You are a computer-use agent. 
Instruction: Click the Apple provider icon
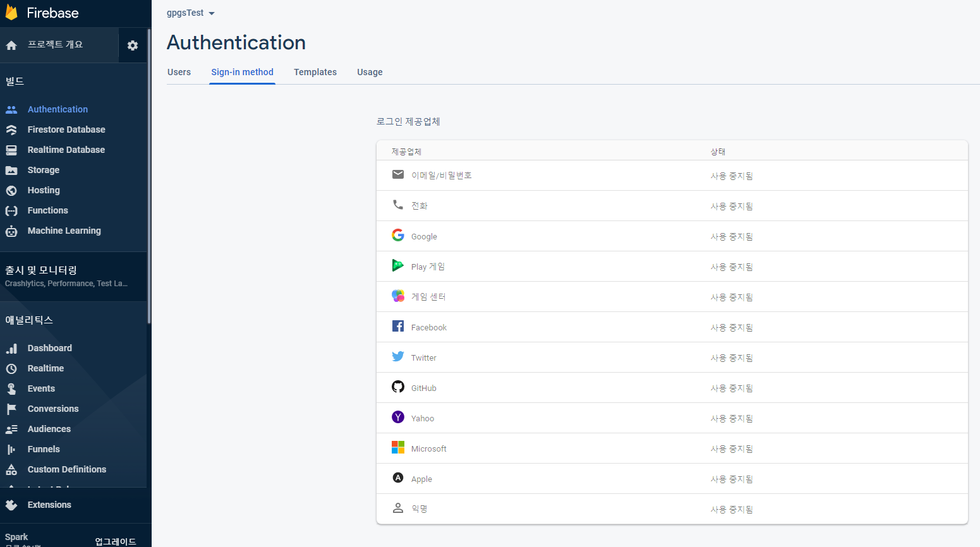(398, 478)
